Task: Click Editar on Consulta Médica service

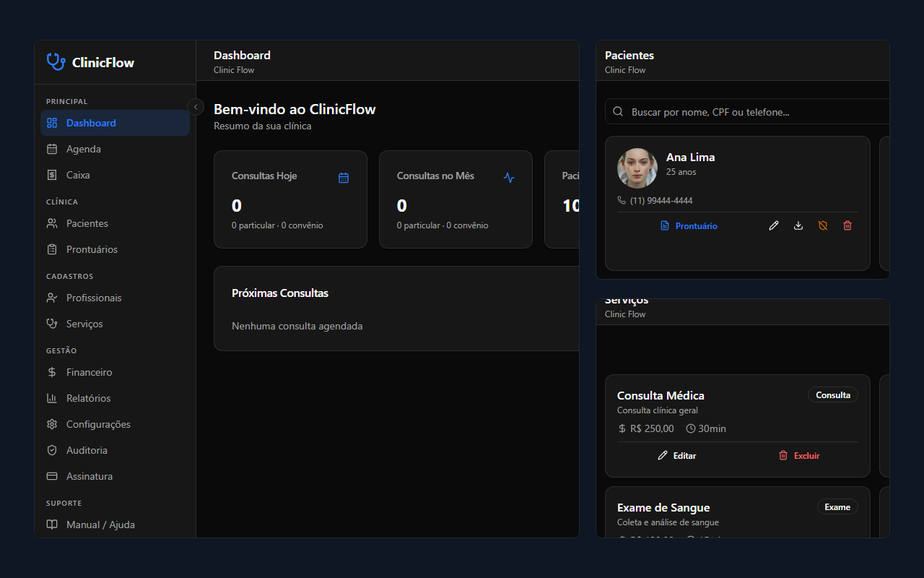Action: coord(677,456)
